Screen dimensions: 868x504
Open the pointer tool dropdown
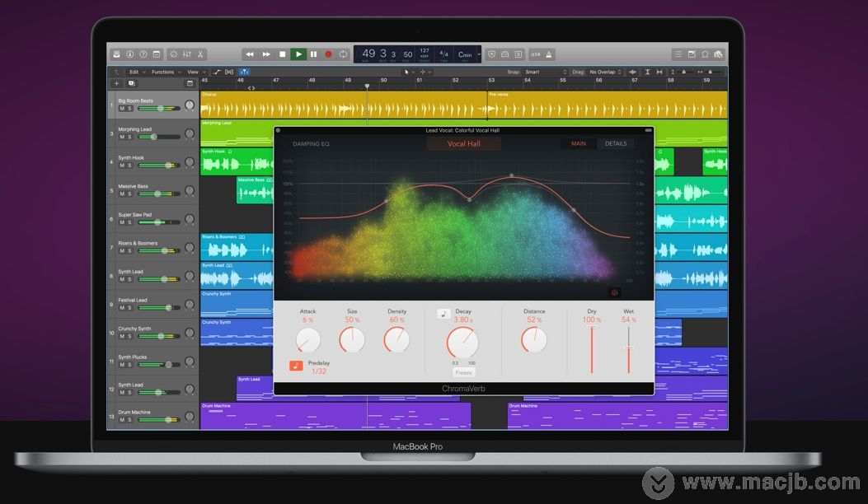pyautogui.click(x=409, y=72)
